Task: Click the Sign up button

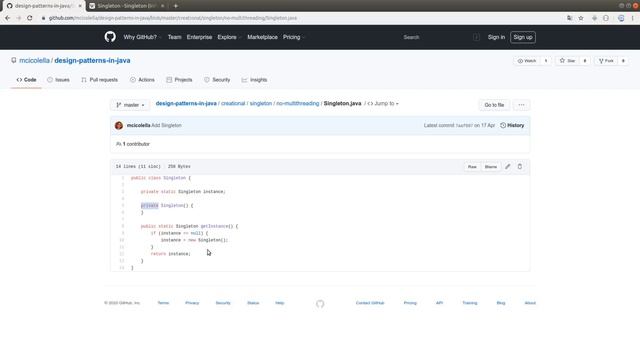Action: (523, 37)
